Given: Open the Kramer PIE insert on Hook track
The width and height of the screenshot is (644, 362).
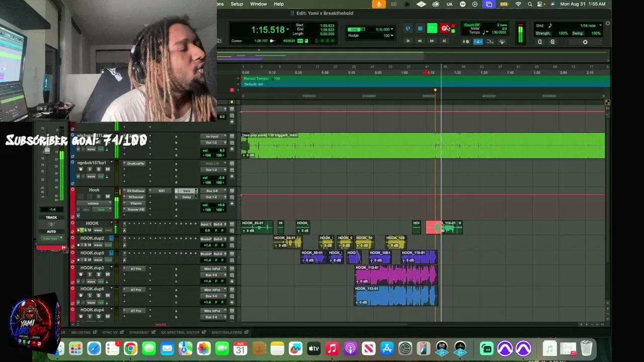Looking at the screenshot, I should 136,209.
